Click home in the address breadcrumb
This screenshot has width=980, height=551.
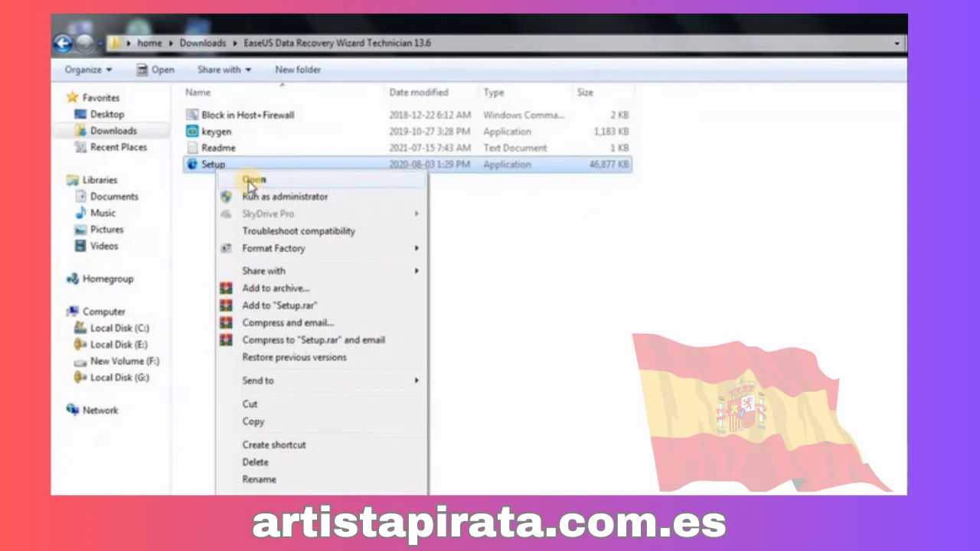pyautogui.click(x=149, y=44)
